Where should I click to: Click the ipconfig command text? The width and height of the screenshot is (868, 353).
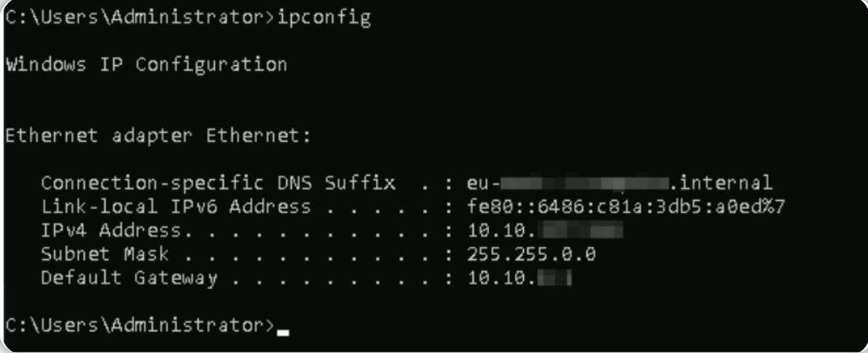(x=324, y=19)
